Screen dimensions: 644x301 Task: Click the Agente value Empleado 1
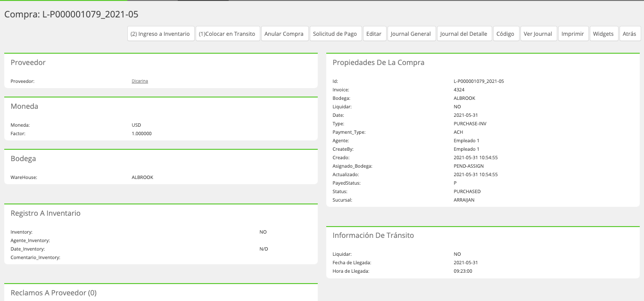[466, 140]
